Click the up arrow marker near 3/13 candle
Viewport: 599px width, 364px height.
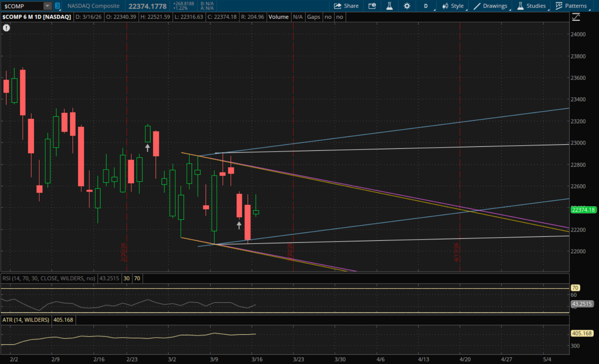pos(239,225)
